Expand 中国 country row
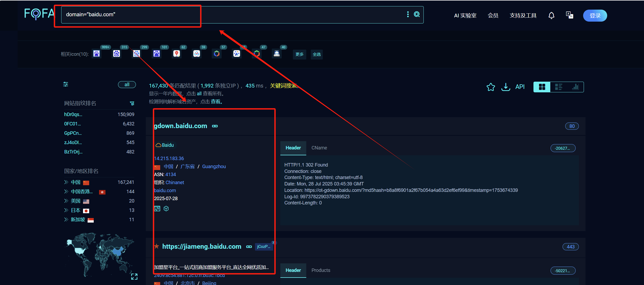 66,182
